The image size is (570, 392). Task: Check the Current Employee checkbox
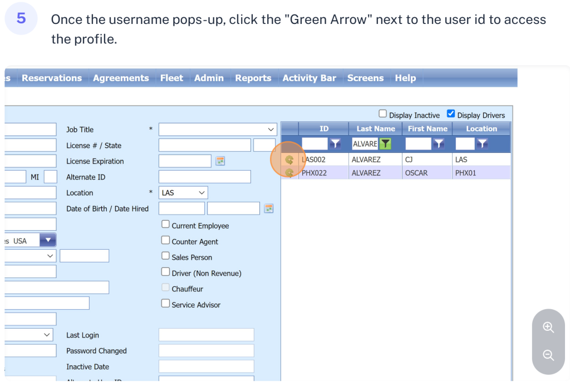pos(165,225)
